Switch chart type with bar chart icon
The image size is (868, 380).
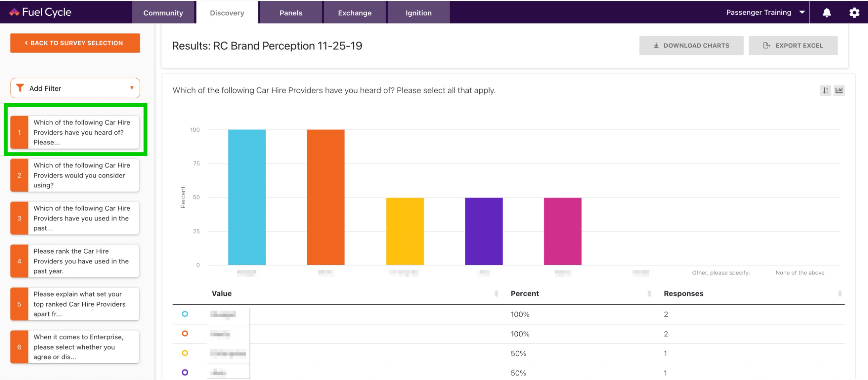pos(839,90)
